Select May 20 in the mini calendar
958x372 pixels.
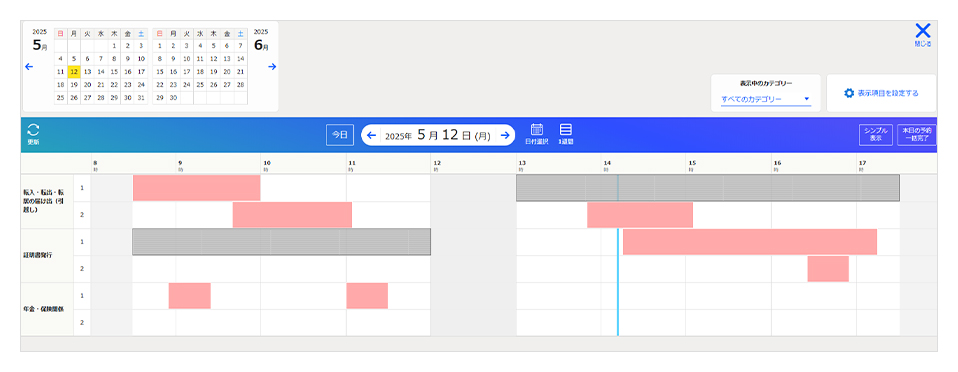(x=87, y=85)
